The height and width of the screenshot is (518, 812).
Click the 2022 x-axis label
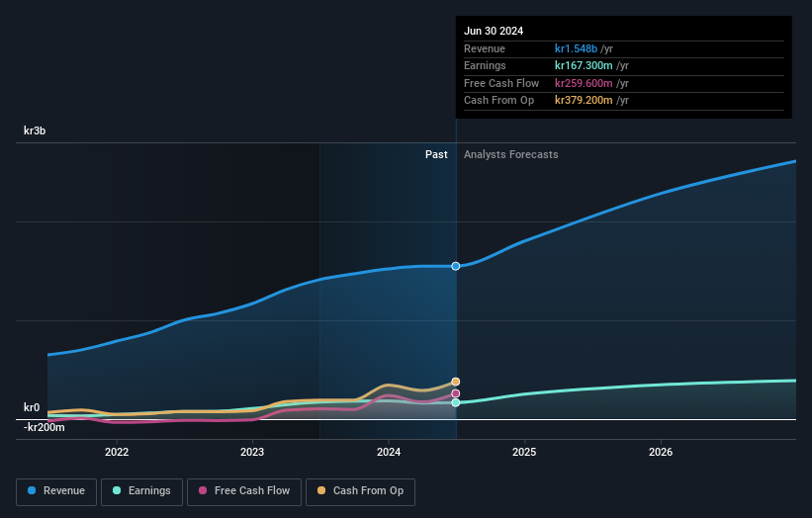pos(117,452)
